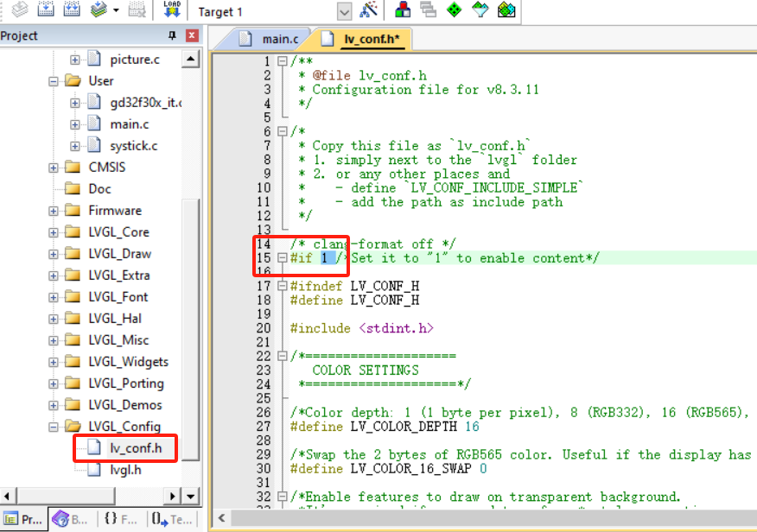Switch to the Functions (F...) bottom tab

121,519
